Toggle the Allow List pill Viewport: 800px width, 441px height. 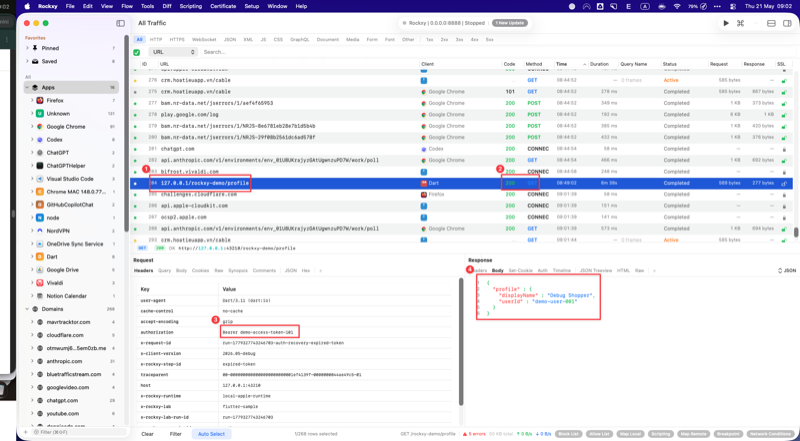601,434
